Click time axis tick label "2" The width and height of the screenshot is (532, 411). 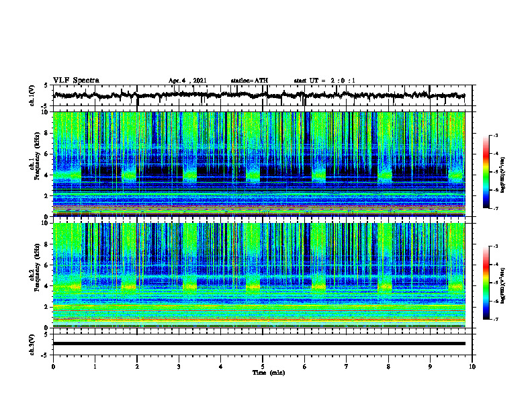pos(137,367)
